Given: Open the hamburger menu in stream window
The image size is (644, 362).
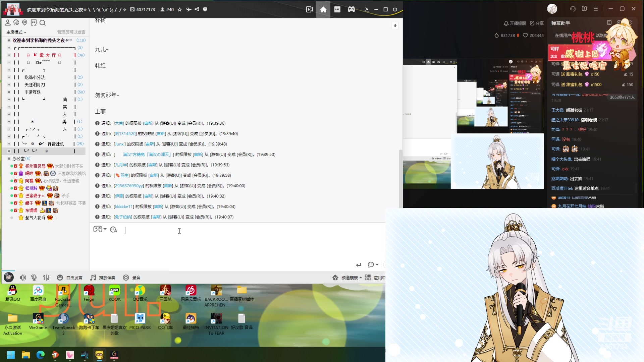Looking at the screenshot, I should (x=596, y=9).
